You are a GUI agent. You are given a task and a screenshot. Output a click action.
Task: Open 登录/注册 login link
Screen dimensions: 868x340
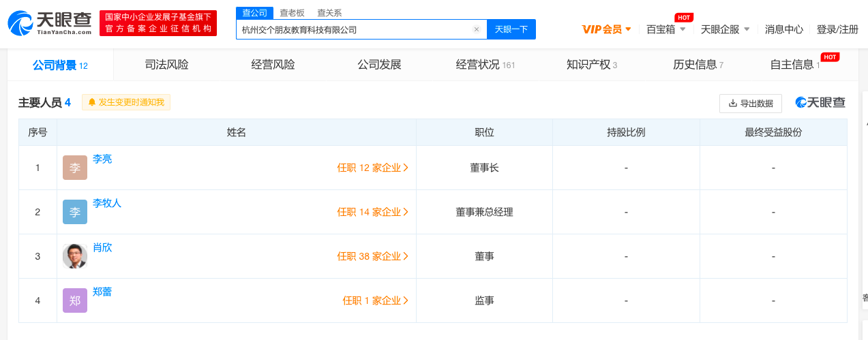[837, 29]
